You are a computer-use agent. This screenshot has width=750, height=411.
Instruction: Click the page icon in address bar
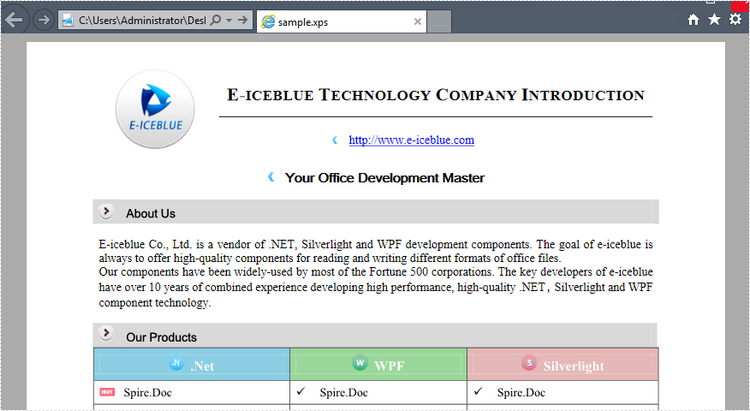coord(68,21)
